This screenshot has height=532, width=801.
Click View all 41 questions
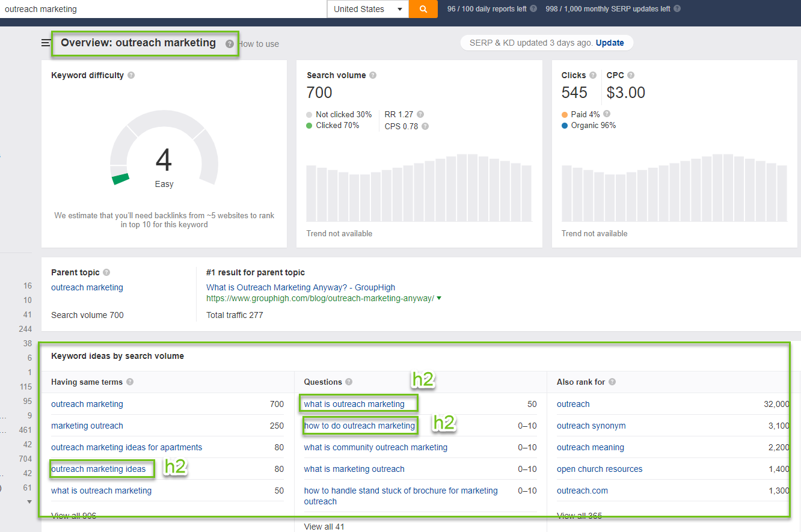coord(324,527)
